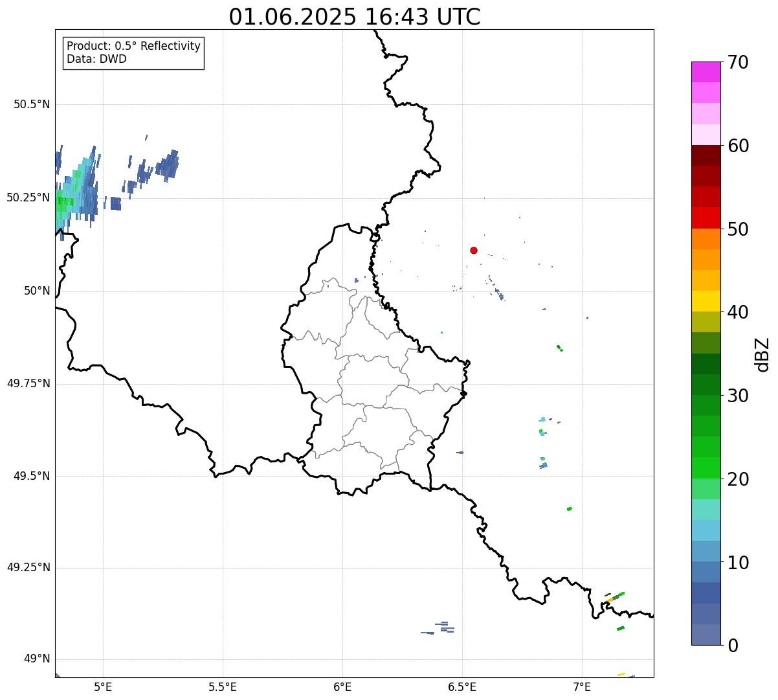Image resolution: width=778 pixels, height=700 pixels.
Task: Click the blue-grey bottom colorbar segment
Action: click(706, 635)
